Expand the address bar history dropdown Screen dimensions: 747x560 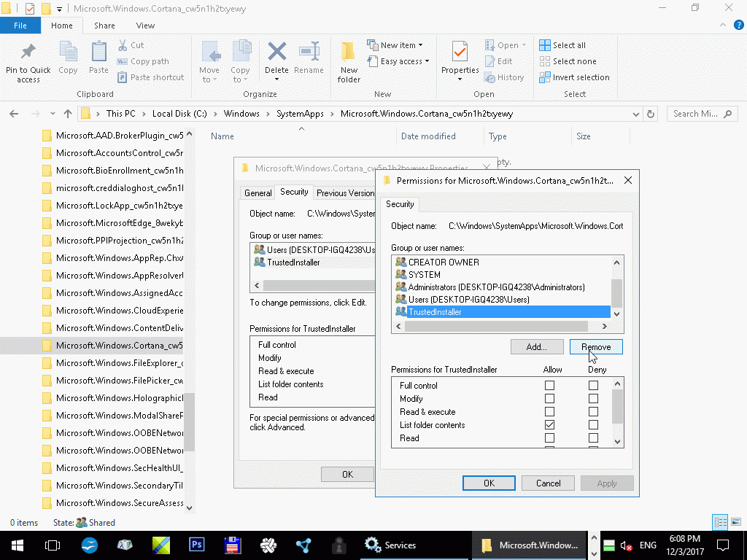pyautogui.click(x=635, y=114)
